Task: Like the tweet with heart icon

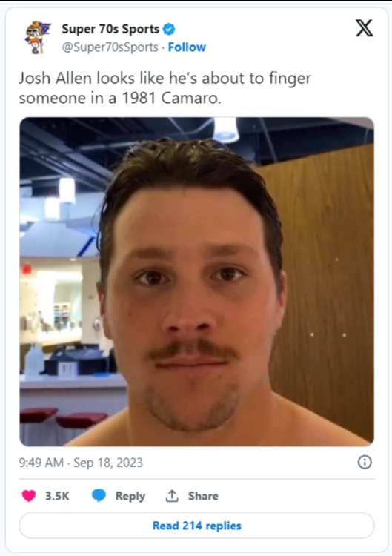Action: pyautogui.click(x=29, y=496)
